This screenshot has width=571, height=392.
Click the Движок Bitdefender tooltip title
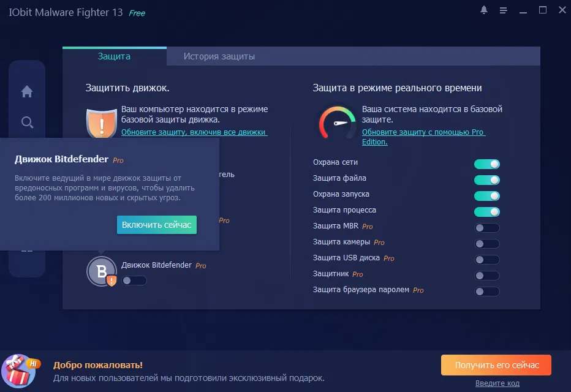click(x=61, y=159)
